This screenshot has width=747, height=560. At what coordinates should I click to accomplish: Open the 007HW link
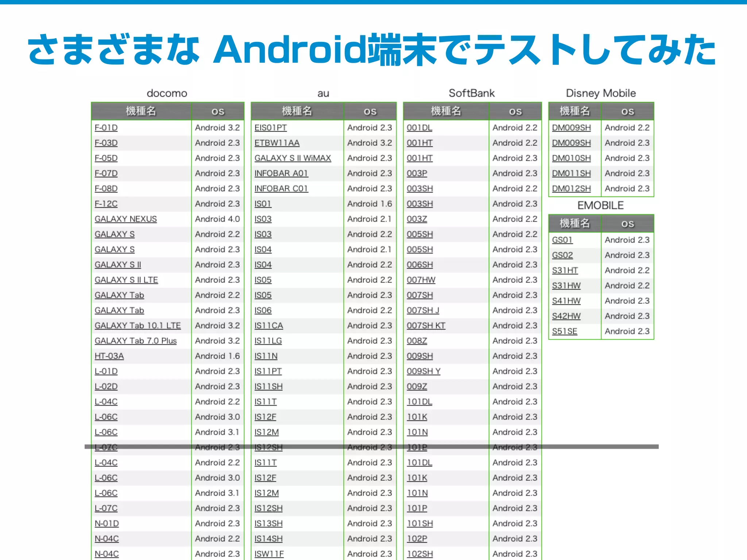(421, 280)
